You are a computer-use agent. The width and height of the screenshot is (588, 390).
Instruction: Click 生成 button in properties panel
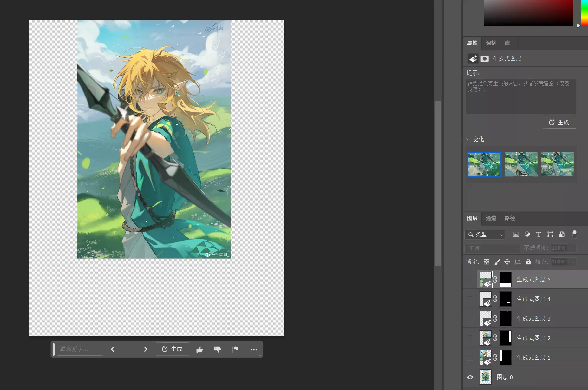[x=559, y=122]
